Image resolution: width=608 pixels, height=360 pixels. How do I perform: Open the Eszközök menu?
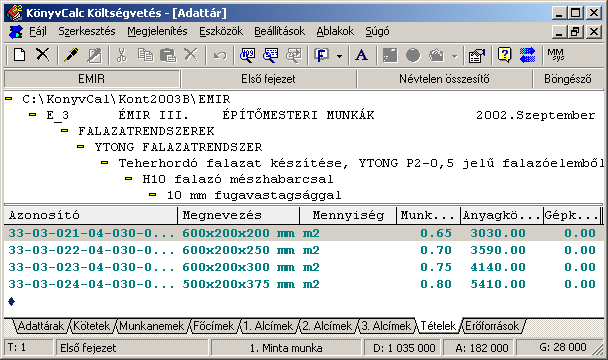[x=221, y=31]
